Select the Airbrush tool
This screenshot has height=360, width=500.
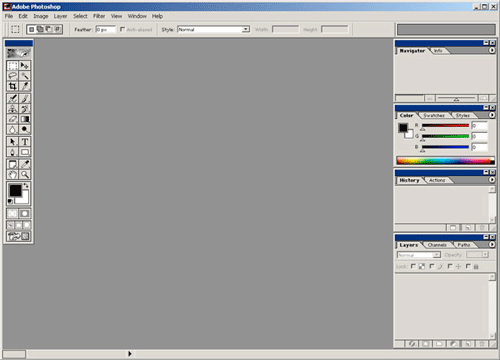(12, 98)
